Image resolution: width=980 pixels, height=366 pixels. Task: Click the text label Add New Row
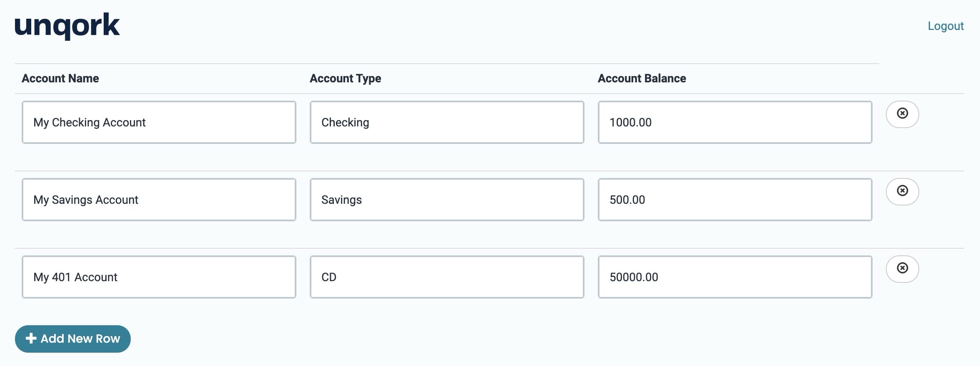80,339
